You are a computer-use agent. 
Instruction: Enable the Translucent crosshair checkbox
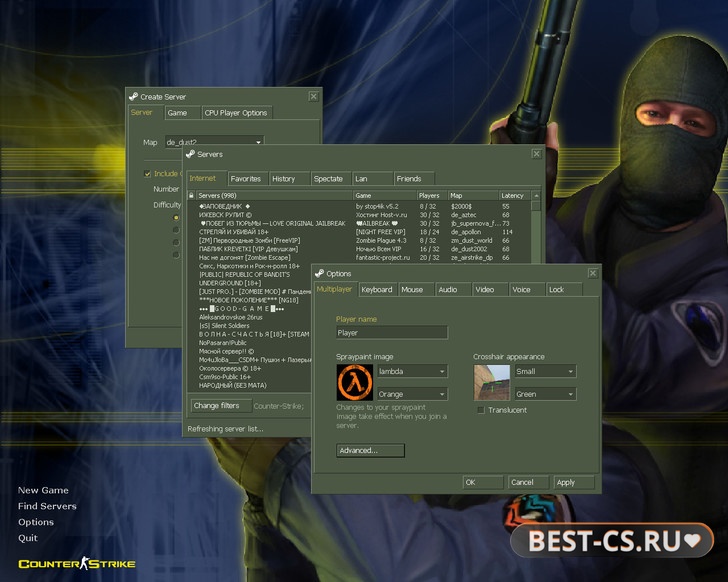click(x=481, y=410)
